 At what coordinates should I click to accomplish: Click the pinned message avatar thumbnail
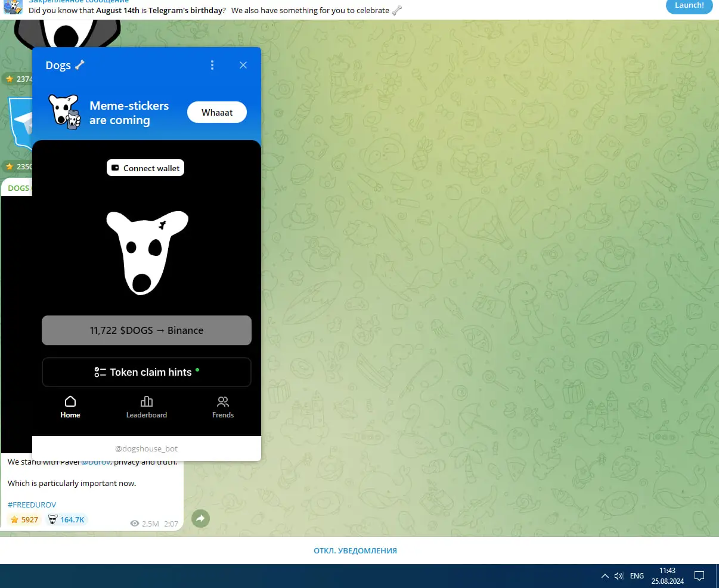(x=13, y=7)
